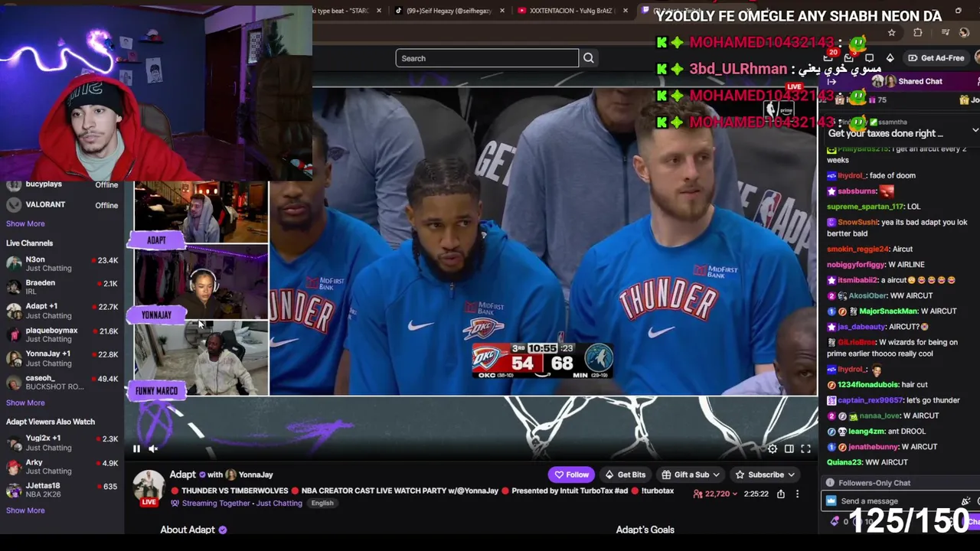Open Arky's channel in the sidebar
Screen dimensions: 980x551
[62, 466]
